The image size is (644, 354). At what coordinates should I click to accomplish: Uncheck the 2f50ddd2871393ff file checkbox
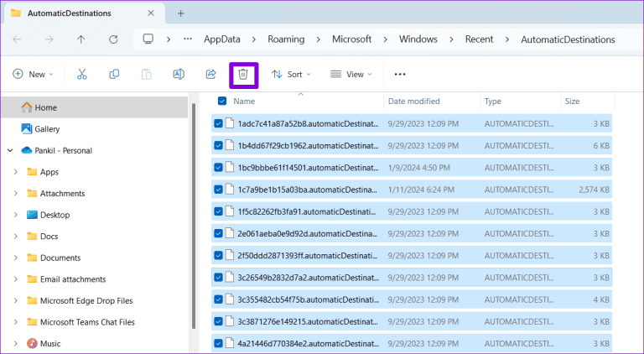coord(219,256)
